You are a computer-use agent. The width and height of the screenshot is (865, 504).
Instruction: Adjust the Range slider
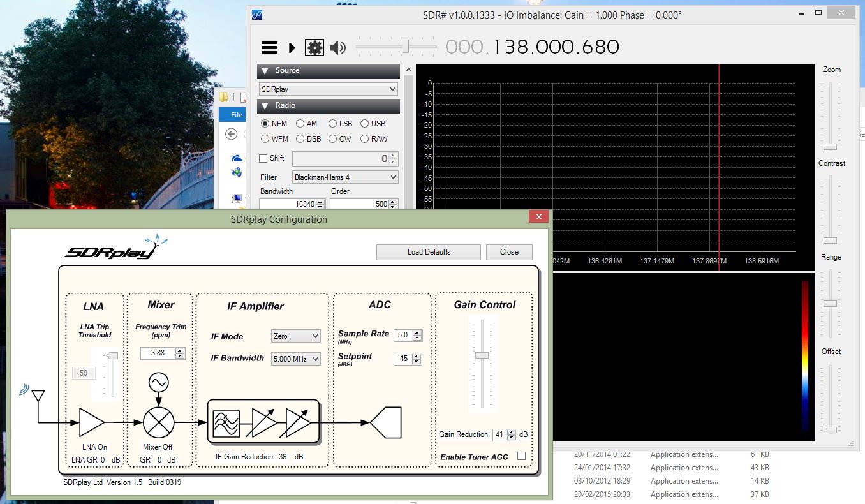(831, 303)
